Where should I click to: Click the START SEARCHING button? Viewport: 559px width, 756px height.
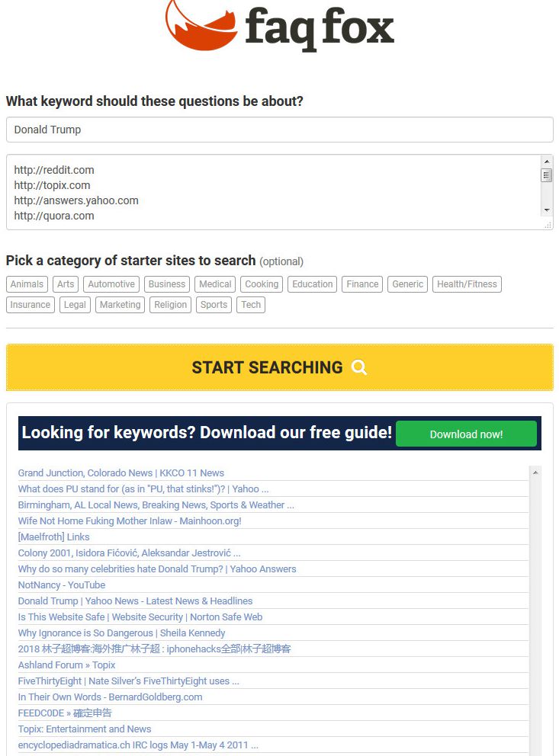click(280, 367)
